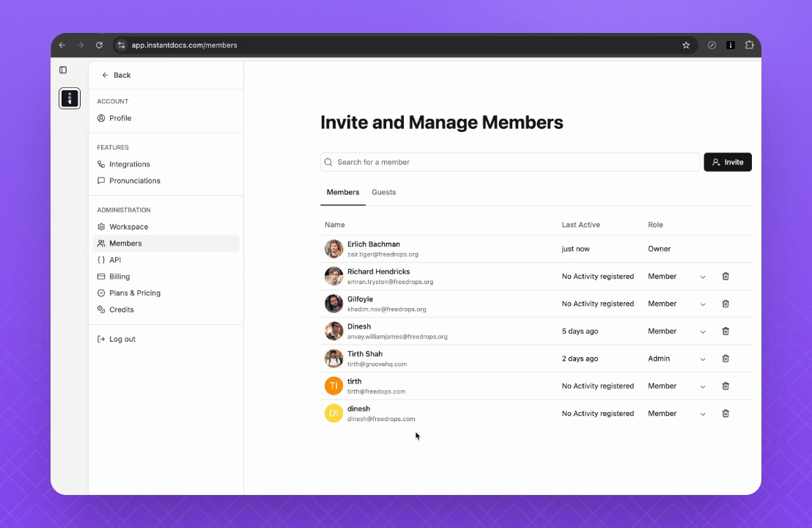The height and width of the screenshot is (528, 812).
Task: Reload the page with the refresh icon
Action: point(99,45)
